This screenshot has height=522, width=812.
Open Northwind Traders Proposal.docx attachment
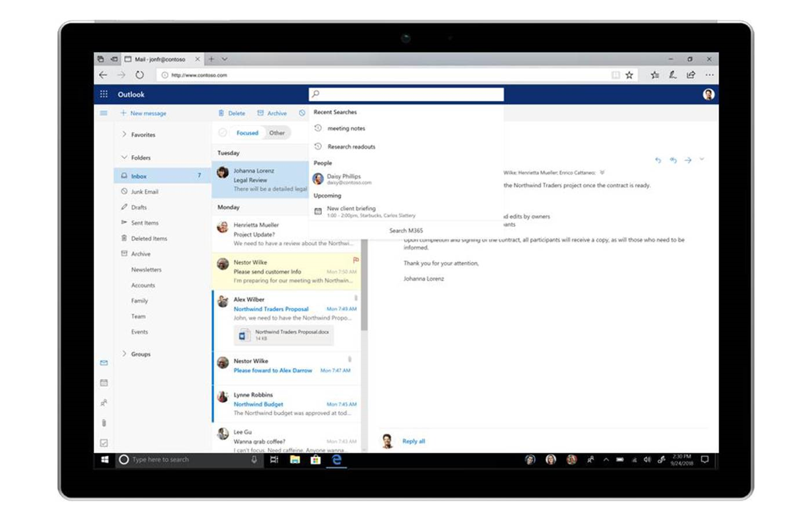click(284, 335)
